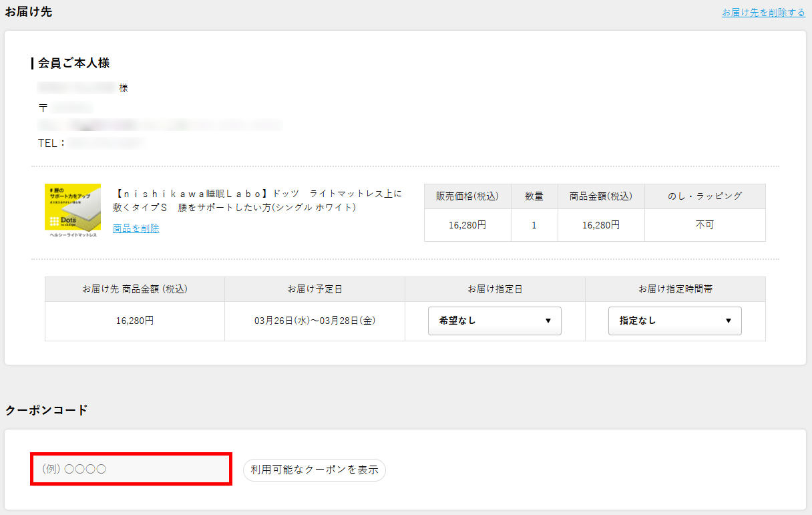Open the お届け指定時間帯 dropdown showing 指定なし

(674, 321)
